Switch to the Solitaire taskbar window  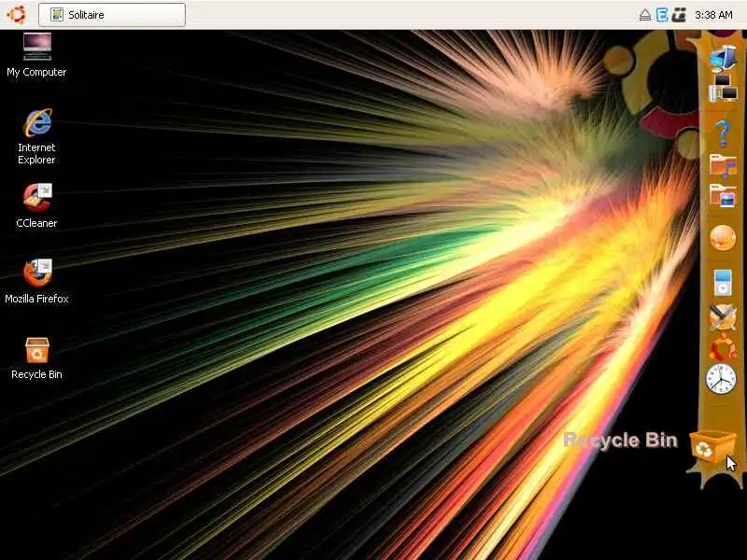[x=112, y=15]
